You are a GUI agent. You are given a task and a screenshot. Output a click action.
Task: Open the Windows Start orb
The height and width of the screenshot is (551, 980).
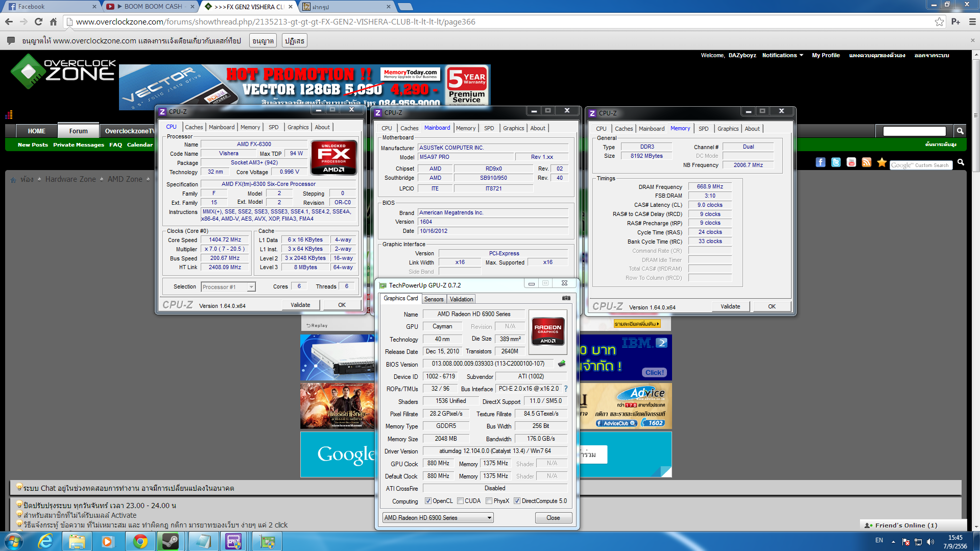pos(13,541)
